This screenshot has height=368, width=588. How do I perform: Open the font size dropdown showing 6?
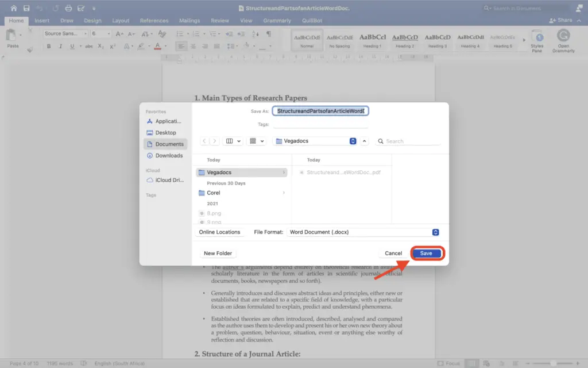109,34
